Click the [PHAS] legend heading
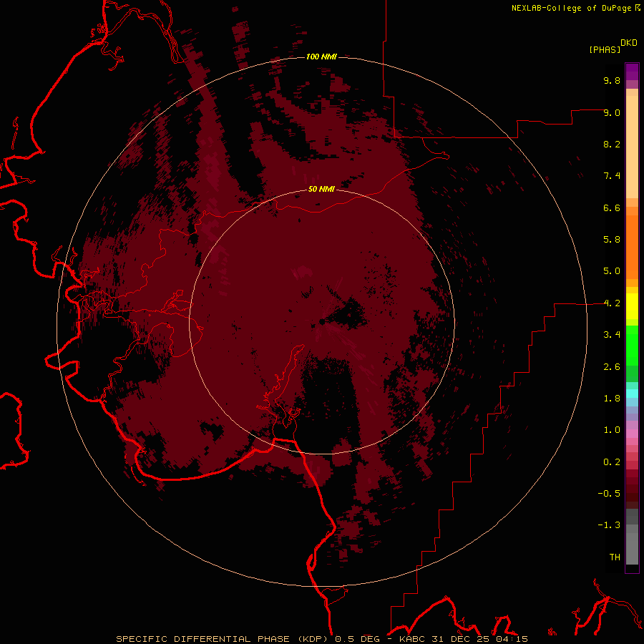The image size is (644, 644). (605, 49)
